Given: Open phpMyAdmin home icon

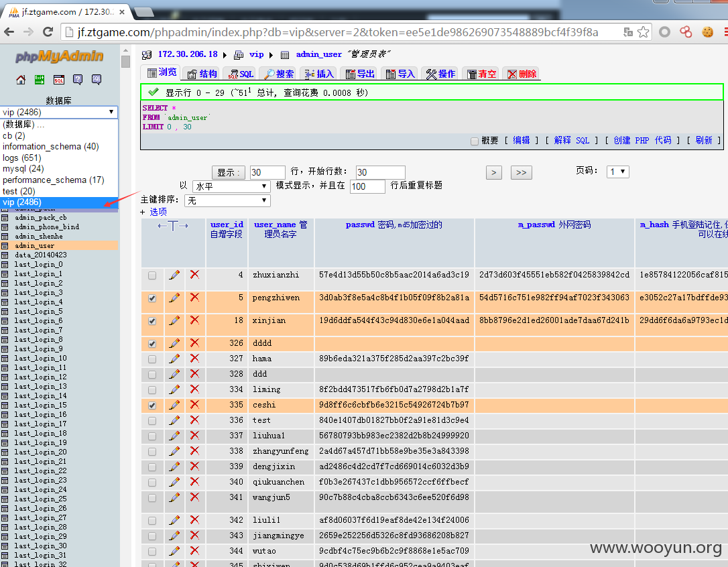Looking at the screenshot, I should 20,80.
